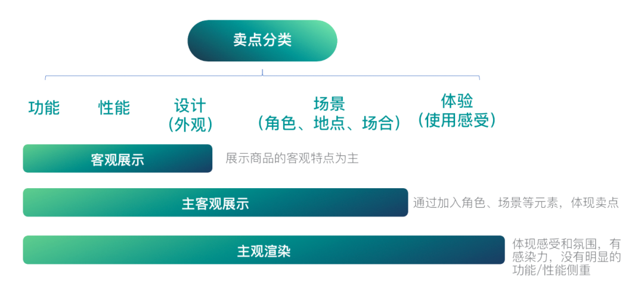Click the 客观展示 gradient bar label
The height and width of the screenshot is (296, 644).
117,160
